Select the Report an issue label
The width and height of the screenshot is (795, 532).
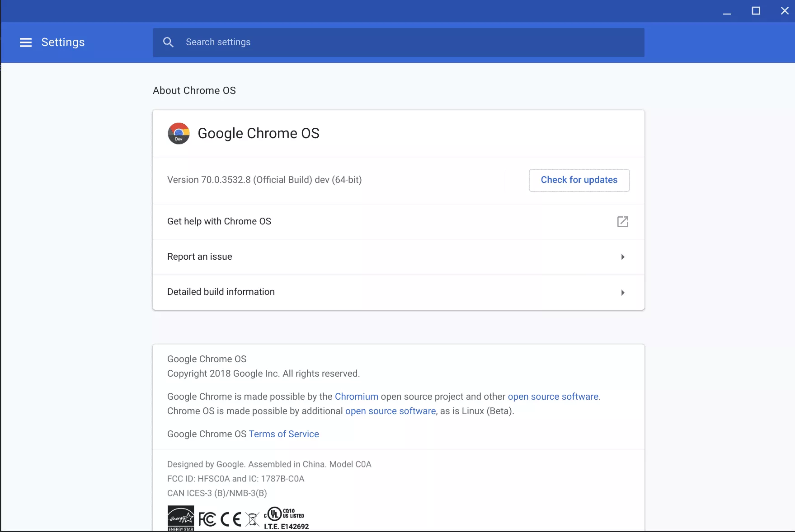[199, 257]
